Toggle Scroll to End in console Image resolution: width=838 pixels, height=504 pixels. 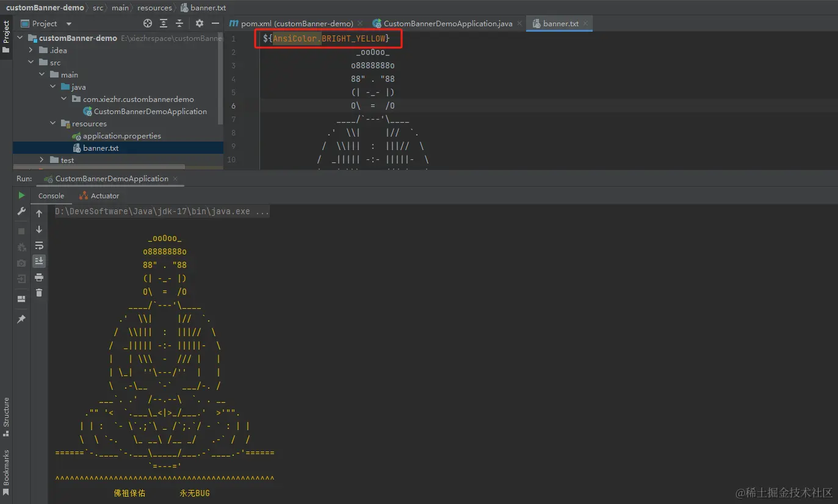39,261
